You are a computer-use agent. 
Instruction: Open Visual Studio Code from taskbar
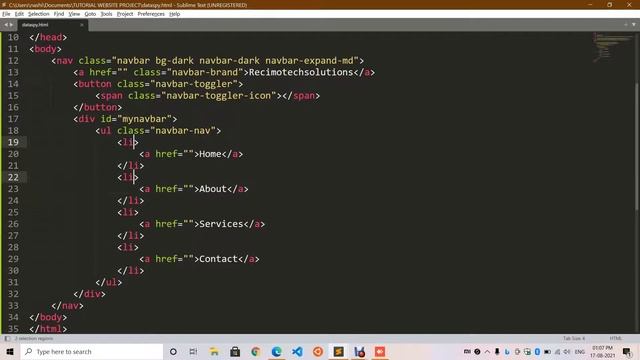[x=297, y=351]
